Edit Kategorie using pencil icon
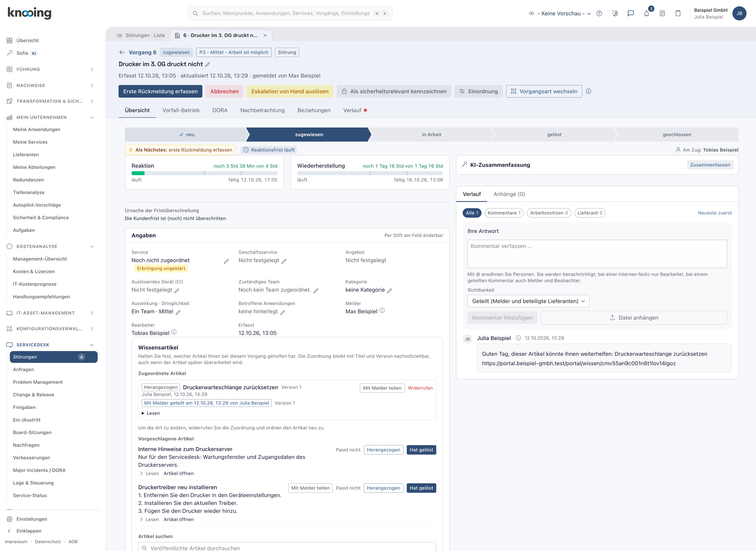This screenshot has height=551, width=756. point(389,290)
